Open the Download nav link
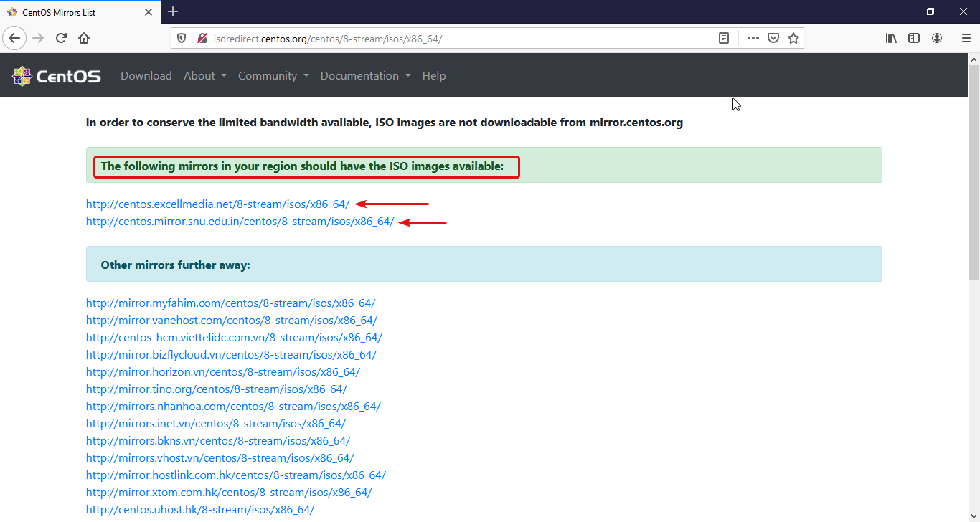The width and height of the screenshot is (980, 522). point(146,75)
